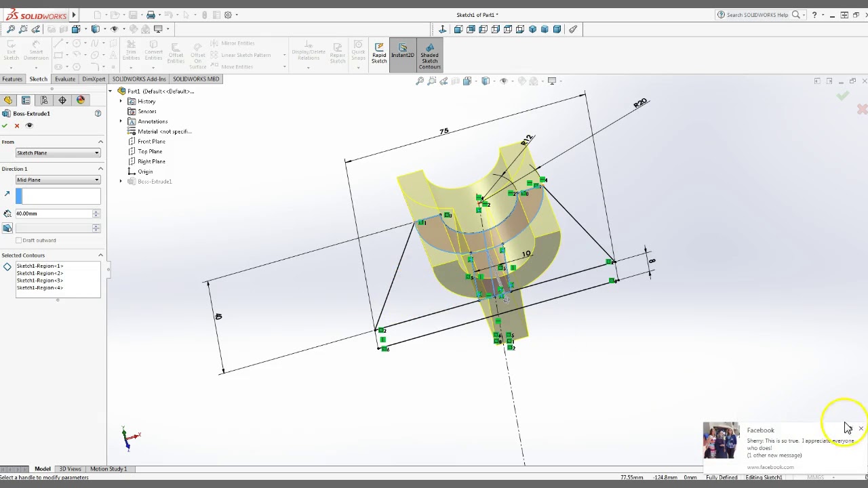Select Front Plane in the feature tree
868x488 pixels.
(151, 141)
